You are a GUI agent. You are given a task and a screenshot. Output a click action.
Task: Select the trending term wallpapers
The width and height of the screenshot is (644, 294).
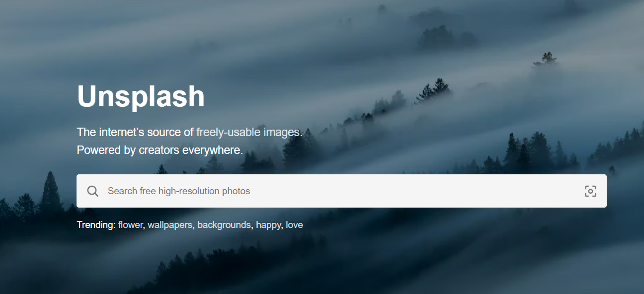point(170,225)
